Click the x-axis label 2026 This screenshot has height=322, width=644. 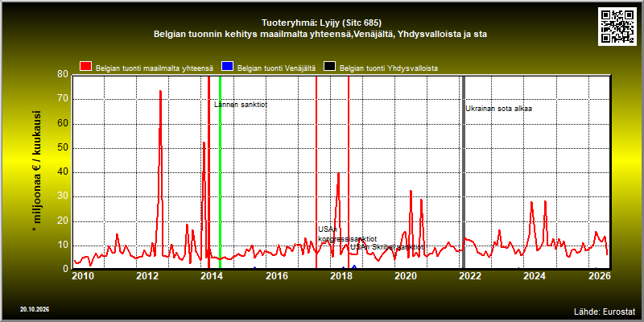tap(599, 275)
